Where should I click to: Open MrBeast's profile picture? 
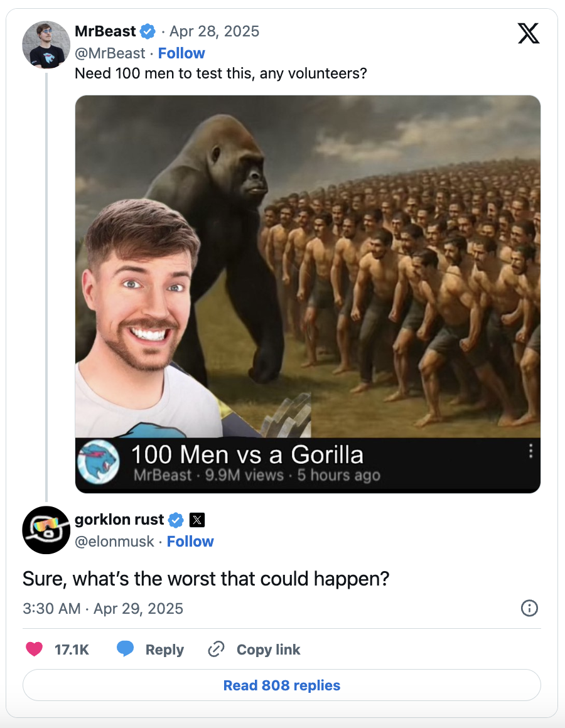(x=46, y=45)
